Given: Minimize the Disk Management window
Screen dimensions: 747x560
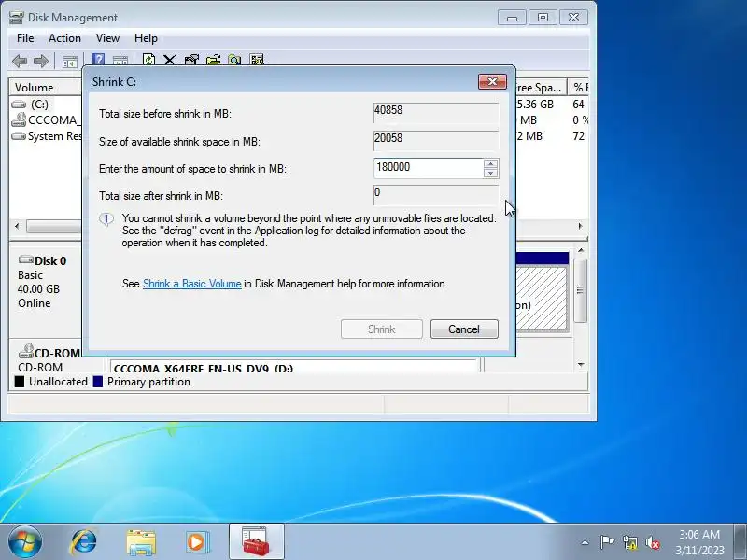Looking at the screenshot, I should pos(512,18).
